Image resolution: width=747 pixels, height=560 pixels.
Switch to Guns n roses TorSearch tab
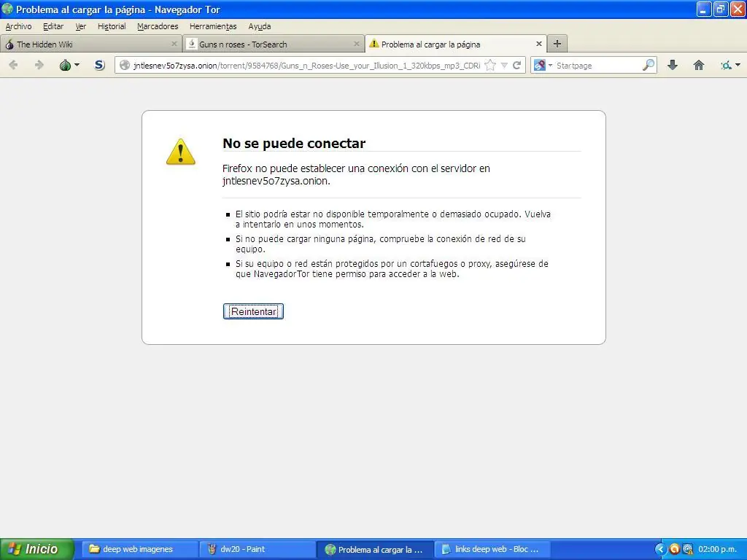pos(274,44)
